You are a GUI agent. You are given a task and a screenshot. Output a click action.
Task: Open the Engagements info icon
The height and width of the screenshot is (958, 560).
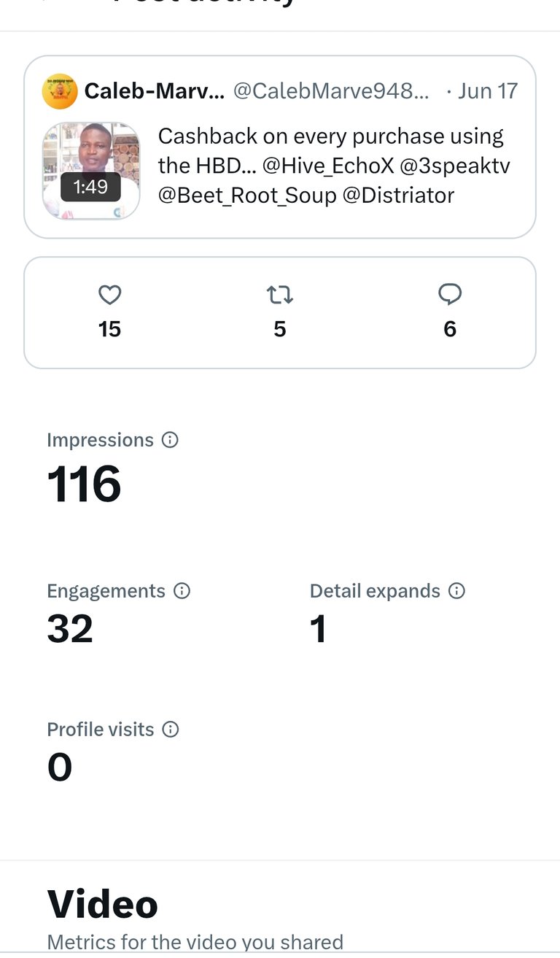[182, 590]
